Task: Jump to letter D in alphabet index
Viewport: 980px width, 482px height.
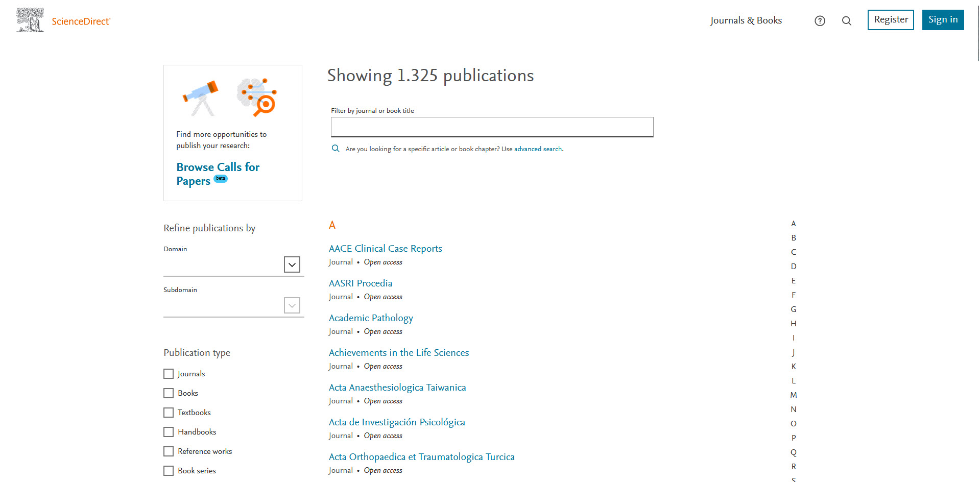Action: tap(793, 267)
